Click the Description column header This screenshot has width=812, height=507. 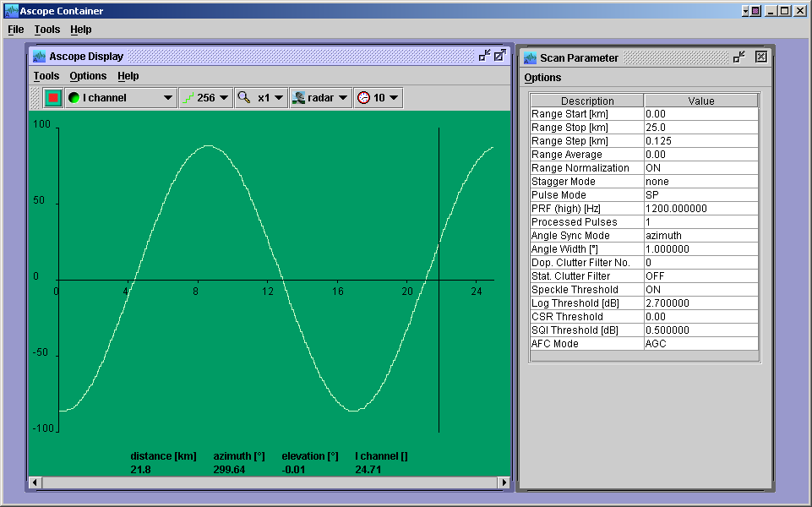click(x=587, y=101)
